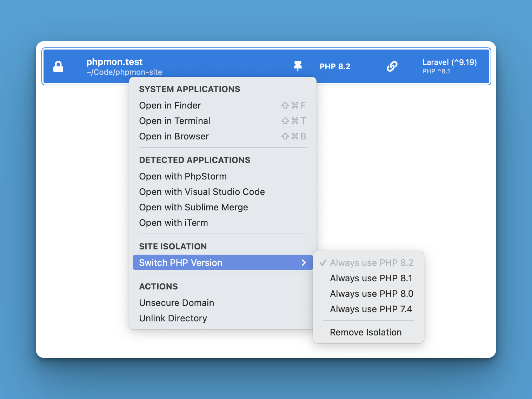Select Always use PHP 8.0

368,294
